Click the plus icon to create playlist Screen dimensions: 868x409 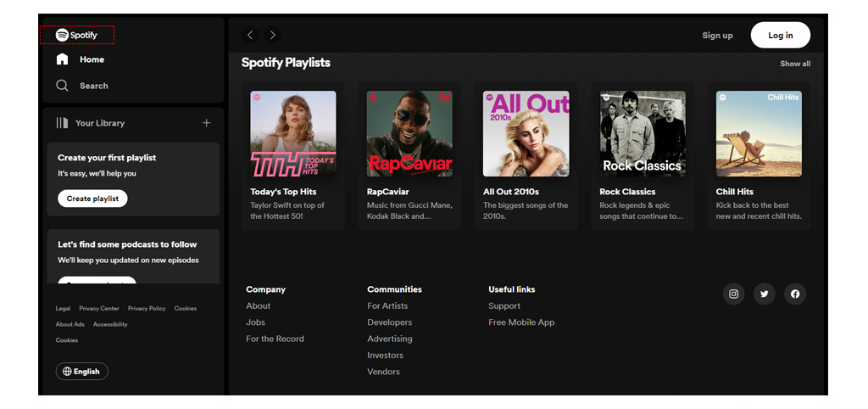pyautogui.click(x=207, y=123)
